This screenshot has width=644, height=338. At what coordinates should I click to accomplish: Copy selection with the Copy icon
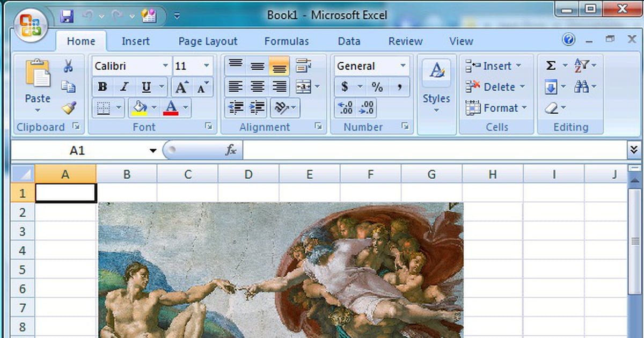click(68, 86)
